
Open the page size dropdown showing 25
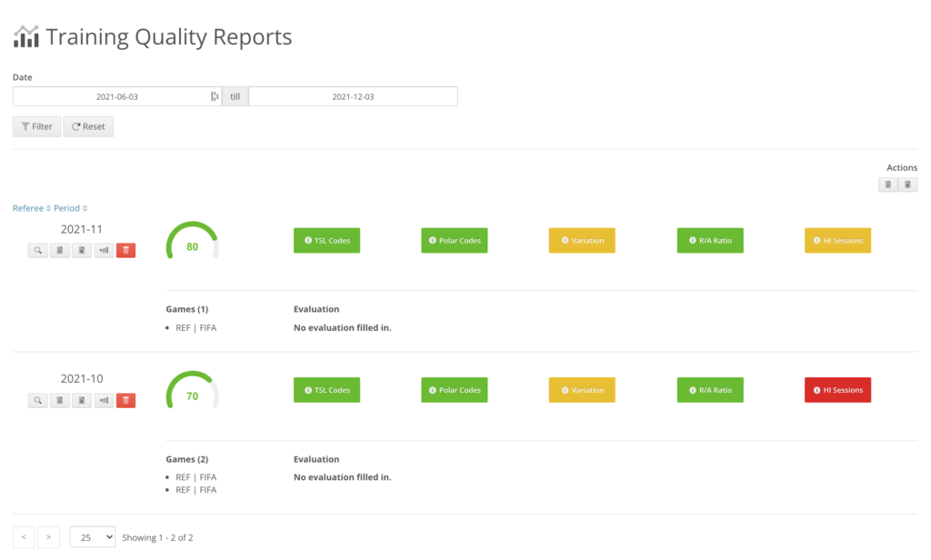point(93,537)
